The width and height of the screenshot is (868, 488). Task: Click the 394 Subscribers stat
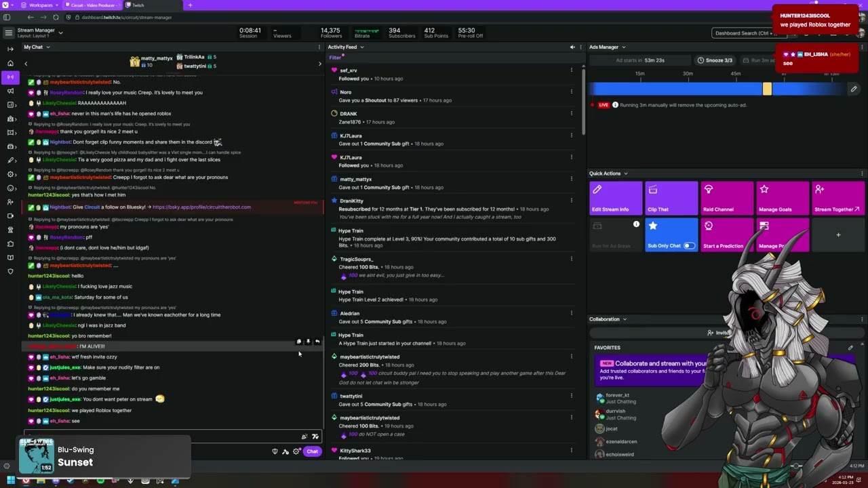coord(401,33)
